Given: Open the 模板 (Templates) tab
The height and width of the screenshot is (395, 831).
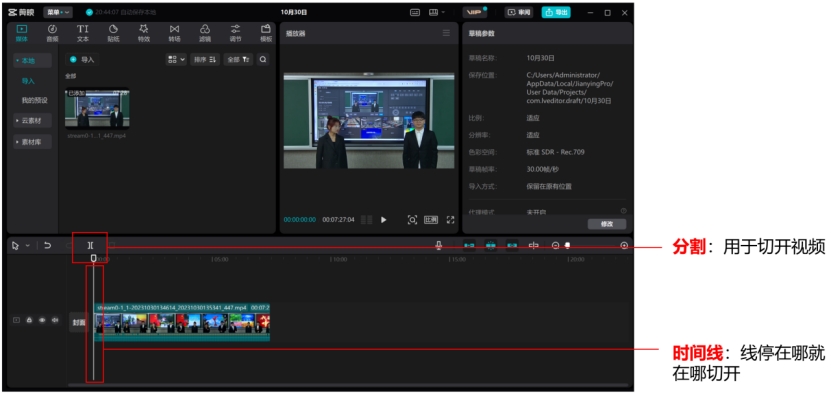Looking at the screenshot, I should 266,33.
